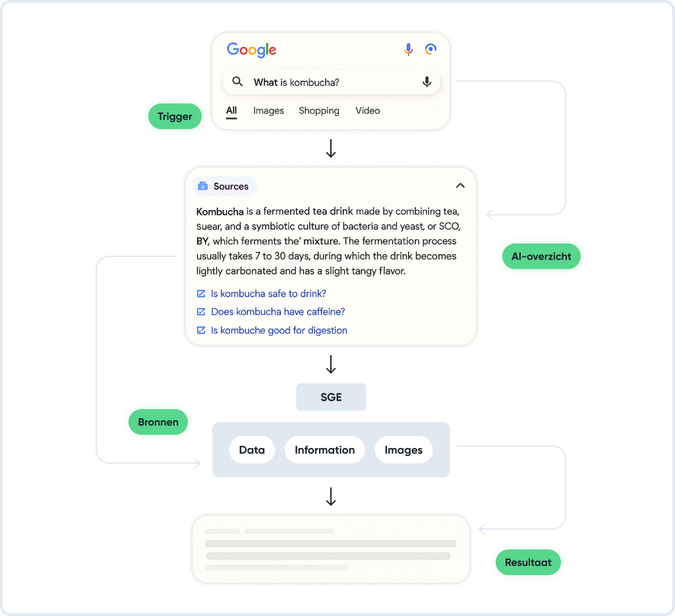
Task: Click the Trigger label
Action: pos(175,116)
